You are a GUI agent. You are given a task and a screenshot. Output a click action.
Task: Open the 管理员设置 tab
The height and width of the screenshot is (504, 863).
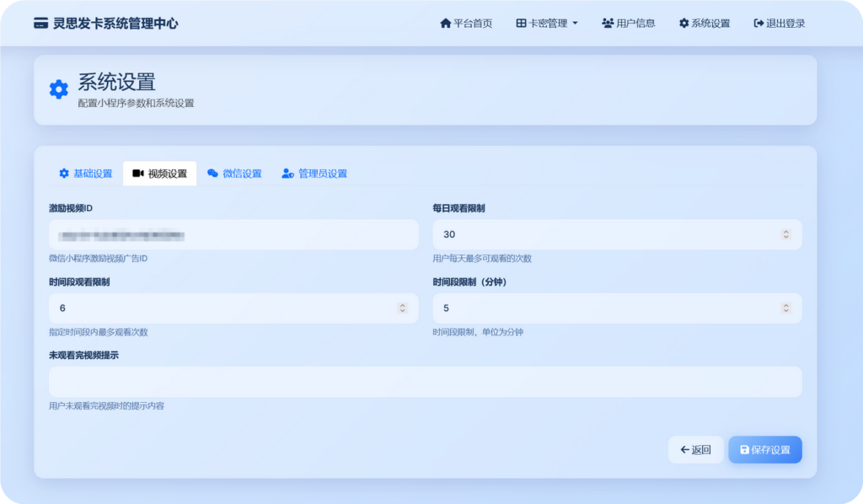(x=314, y=174)
